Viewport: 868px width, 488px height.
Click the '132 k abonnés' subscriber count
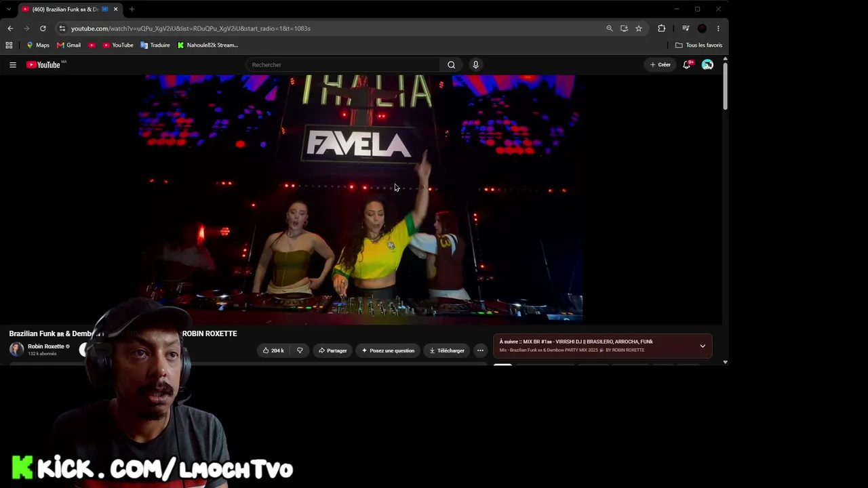tap(42, 354)
